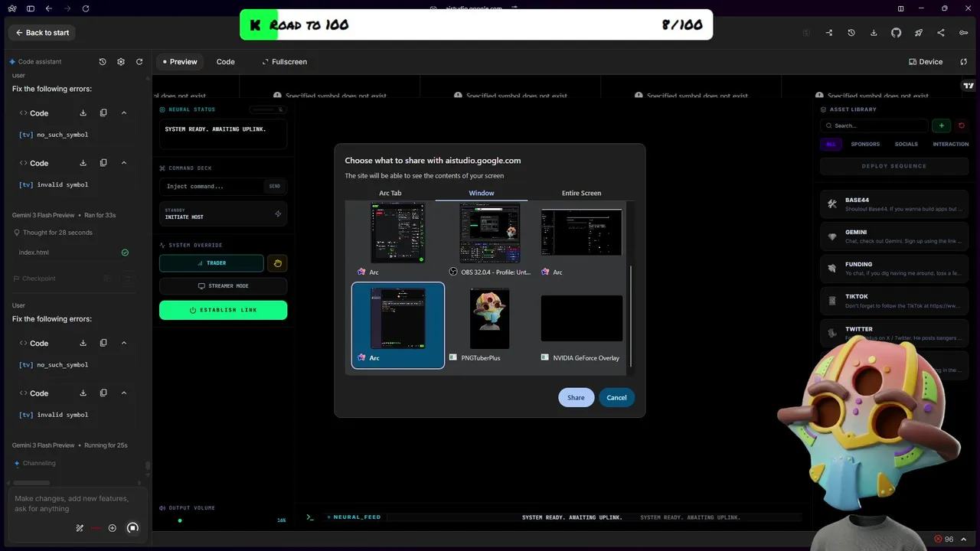The image size is (980, 551).
Task: Open version history clock icon in header
Action: (851, 33)
